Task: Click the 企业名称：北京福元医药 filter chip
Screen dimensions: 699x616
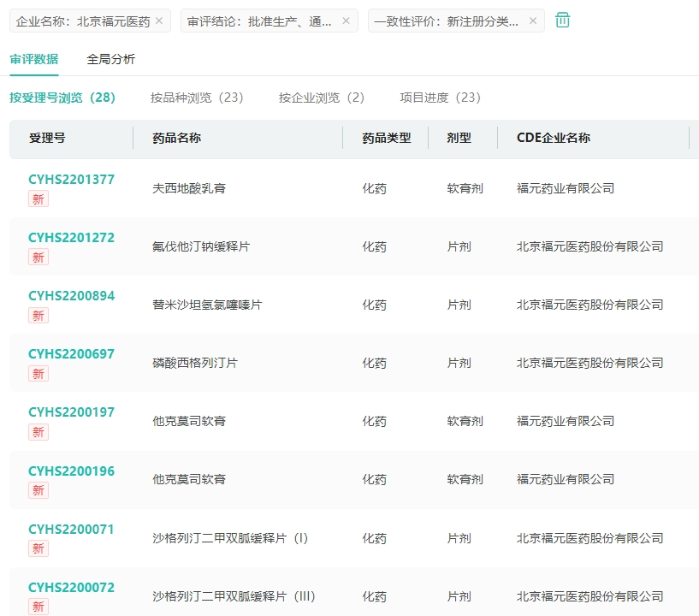Action: pyautogui.click(x=90, y=21)
